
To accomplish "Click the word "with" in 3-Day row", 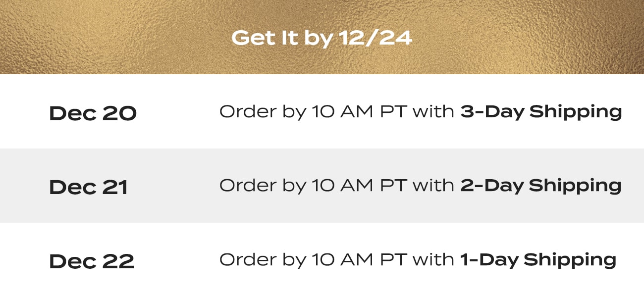I will coord(433,112).
